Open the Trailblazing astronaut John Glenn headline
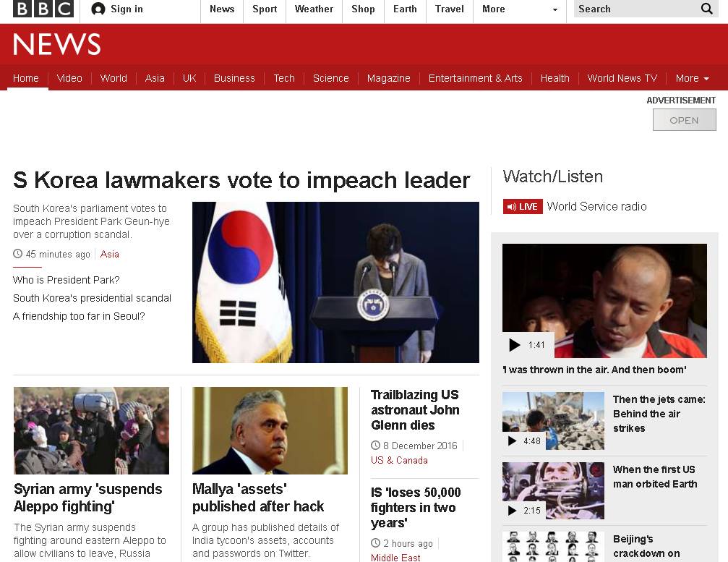The image size is (728, 562). (415, 410)
